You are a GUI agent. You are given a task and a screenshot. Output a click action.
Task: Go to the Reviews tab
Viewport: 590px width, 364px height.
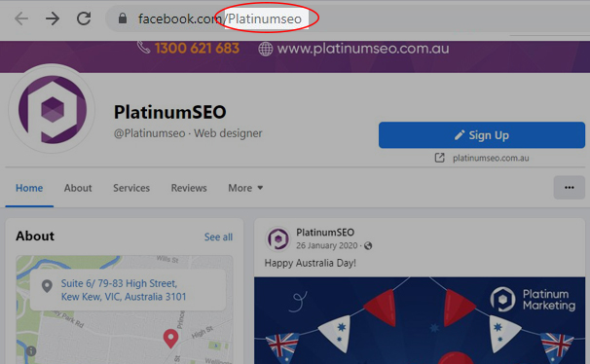coord(189,188)
